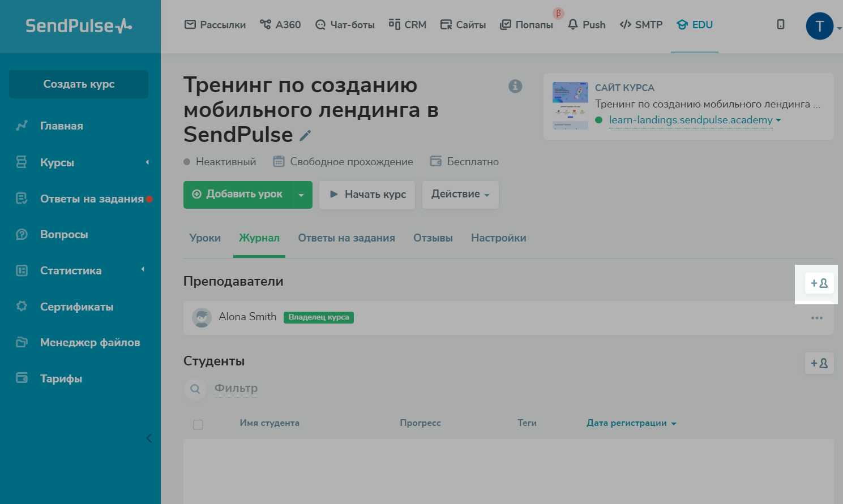
Task: Click the Владелец курса badge
Action: click(x=319, y=317)
